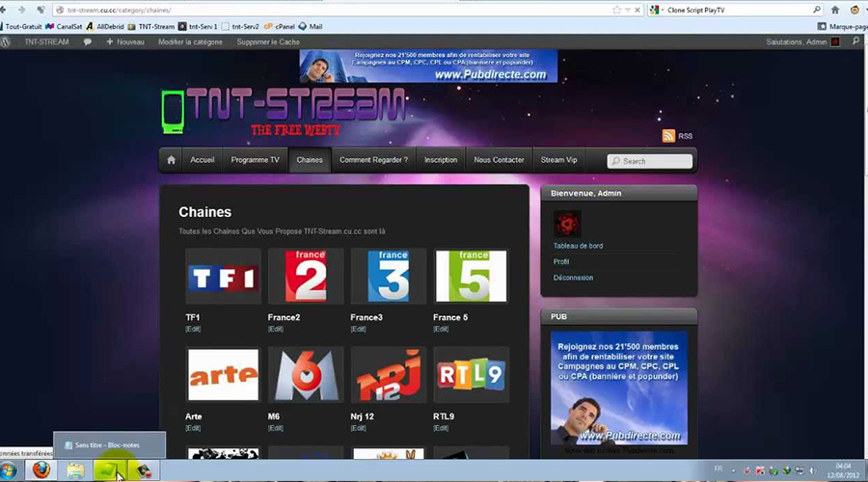Open Nouveau in WordPress admin bar
The height and width of the screenshot is (482, 868).
125,42
